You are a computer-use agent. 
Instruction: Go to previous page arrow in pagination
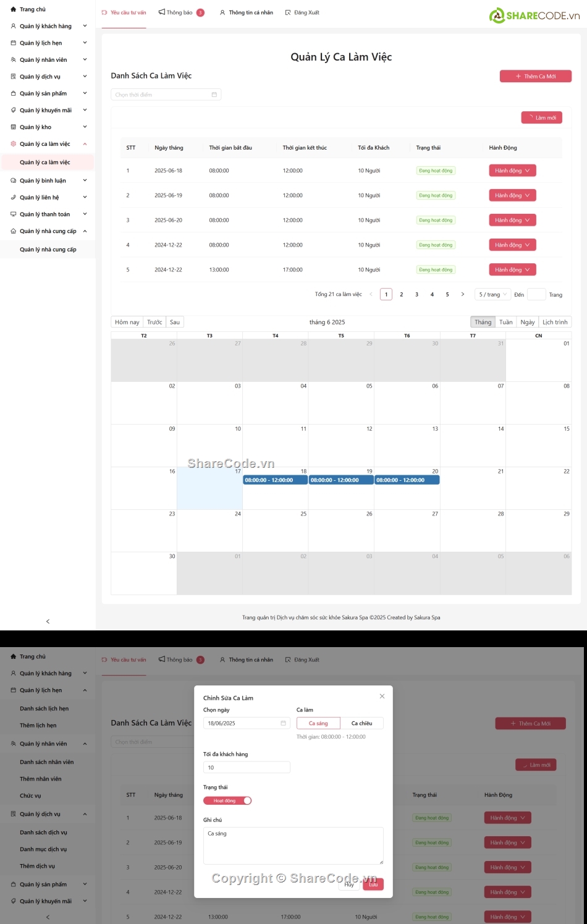371,294
